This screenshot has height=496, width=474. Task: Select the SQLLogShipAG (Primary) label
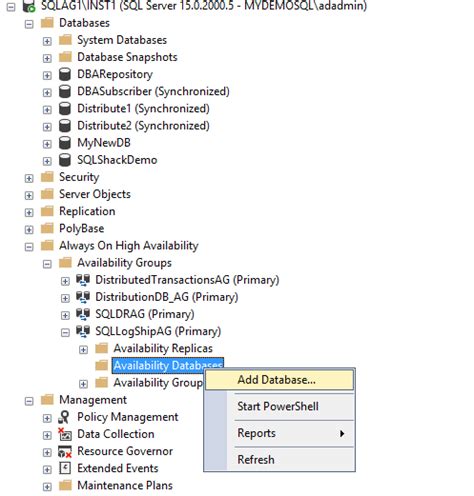158,331
